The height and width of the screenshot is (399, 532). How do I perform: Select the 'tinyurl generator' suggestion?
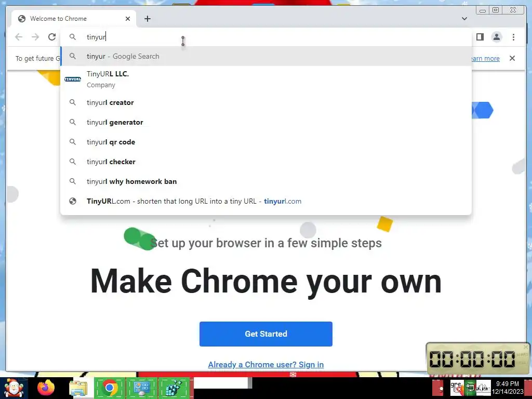(x=266, y=122)
